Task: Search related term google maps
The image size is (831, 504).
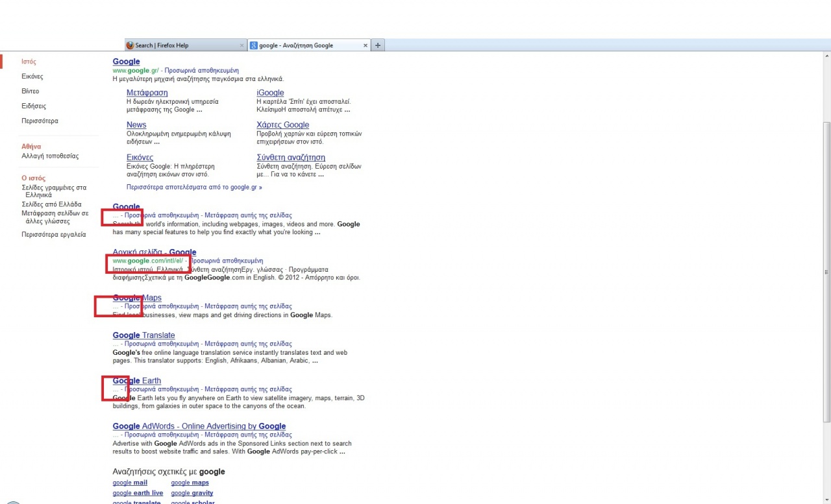Action: pos(190,483)
